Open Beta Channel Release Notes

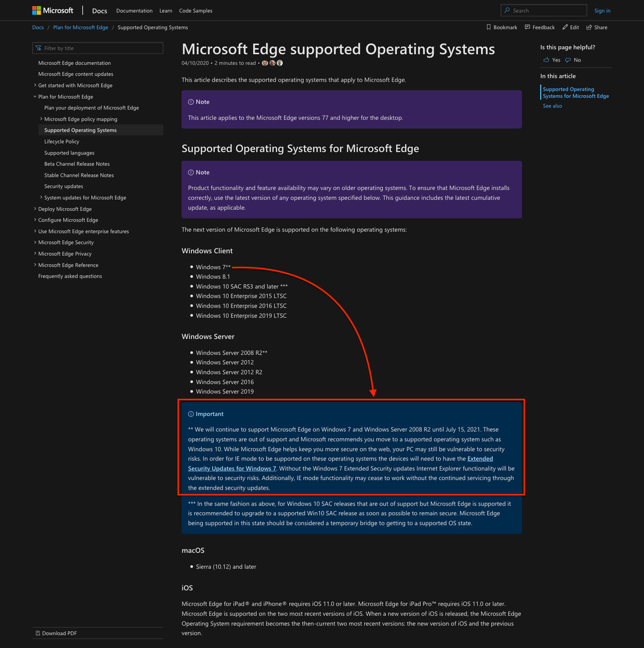[x=77, y=164]
